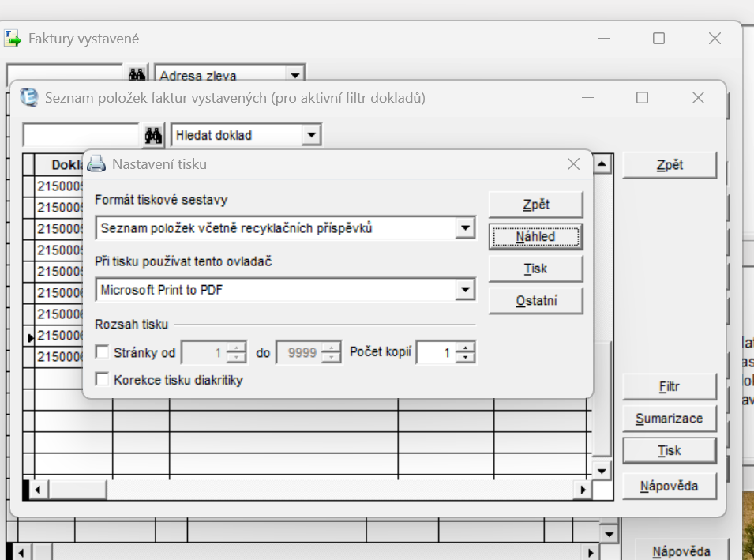Click the Ostatní button in print settings
Viewport: 754px width, 560px height.
click(535, 301)
